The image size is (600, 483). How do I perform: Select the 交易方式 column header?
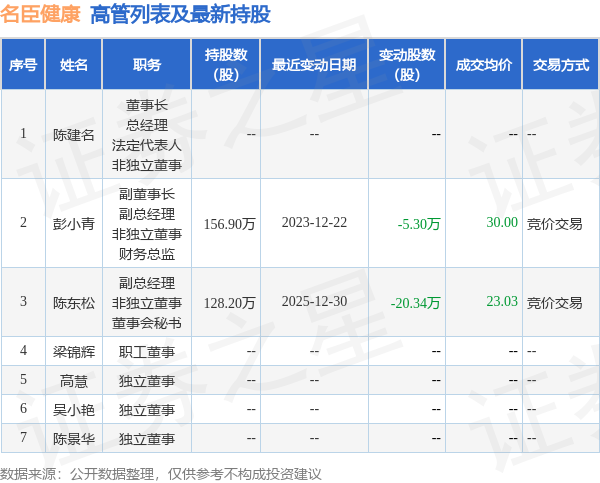tap(560, 65)
